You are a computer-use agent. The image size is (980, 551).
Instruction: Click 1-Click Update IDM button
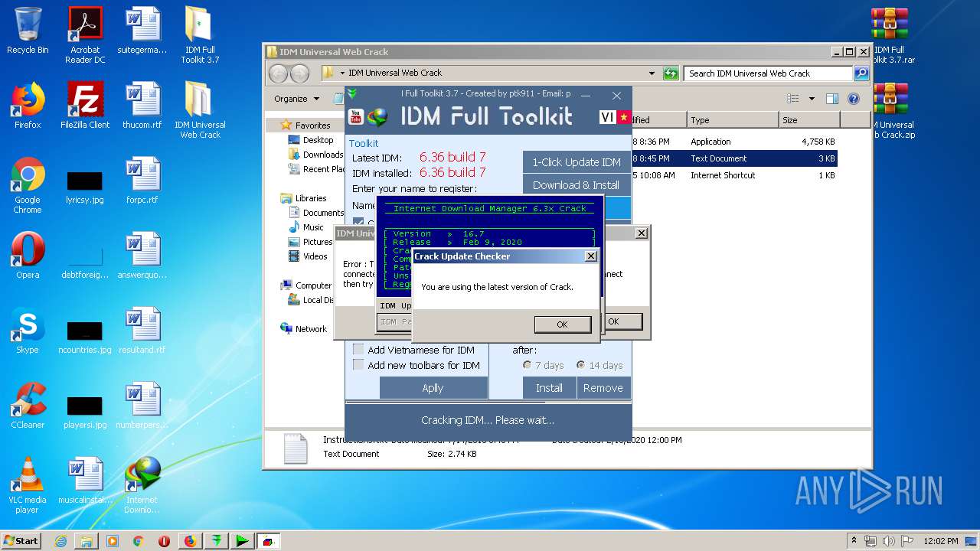[x=577, y=162]
